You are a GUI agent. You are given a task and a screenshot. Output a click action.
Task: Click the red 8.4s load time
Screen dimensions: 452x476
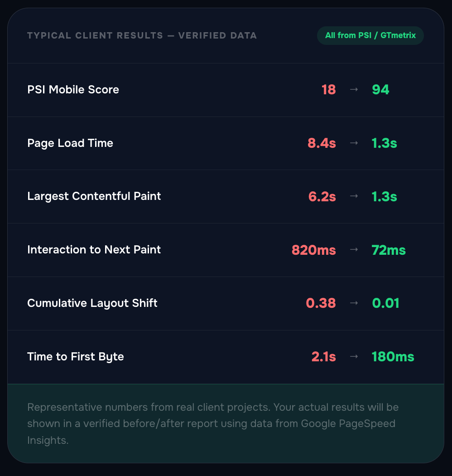[x=322, y=143]
